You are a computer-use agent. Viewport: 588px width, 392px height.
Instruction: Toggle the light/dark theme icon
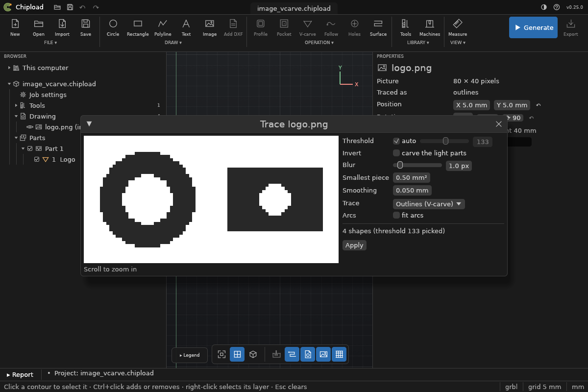544,7
